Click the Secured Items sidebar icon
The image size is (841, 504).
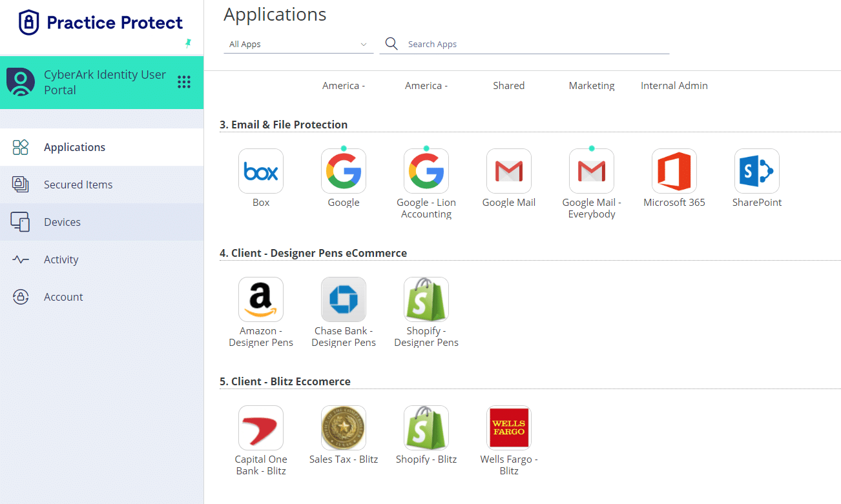click(21, 185)
